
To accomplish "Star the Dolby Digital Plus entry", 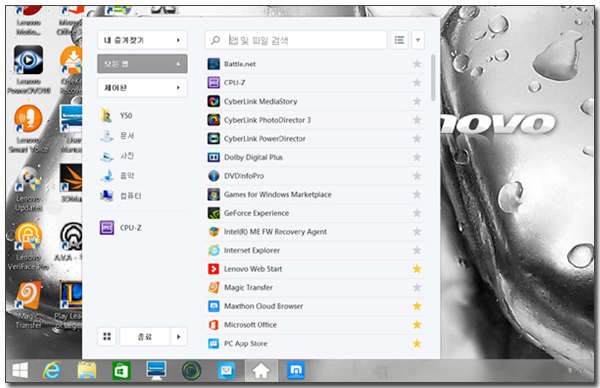I will 417,157.
